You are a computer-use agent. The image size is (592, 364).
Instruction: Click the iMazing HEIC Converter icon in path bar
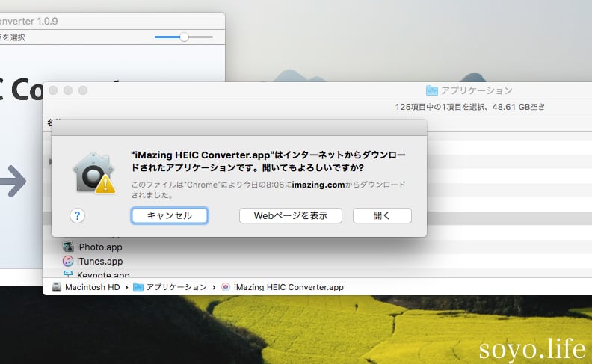pos(226,287)
